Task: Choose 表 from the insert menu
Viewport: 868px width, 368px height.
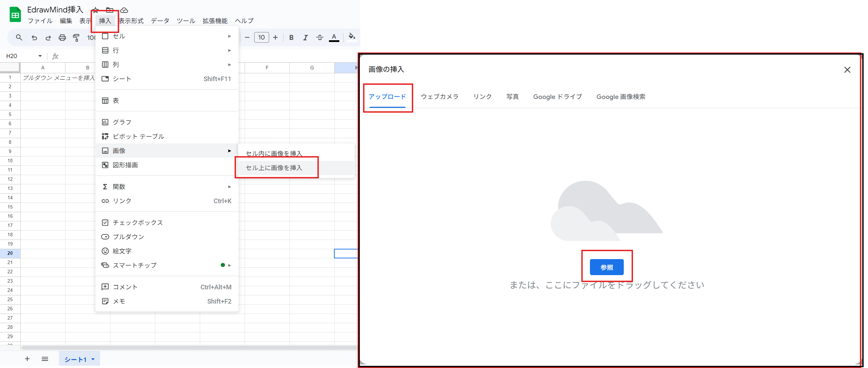Action: click(167, 101)
